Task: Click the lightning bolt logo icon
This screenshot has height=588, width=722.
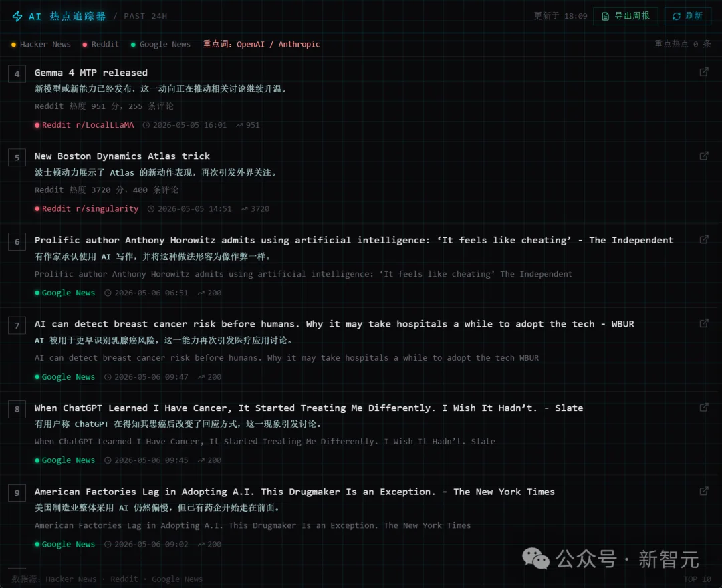Action: click(17, 16)
